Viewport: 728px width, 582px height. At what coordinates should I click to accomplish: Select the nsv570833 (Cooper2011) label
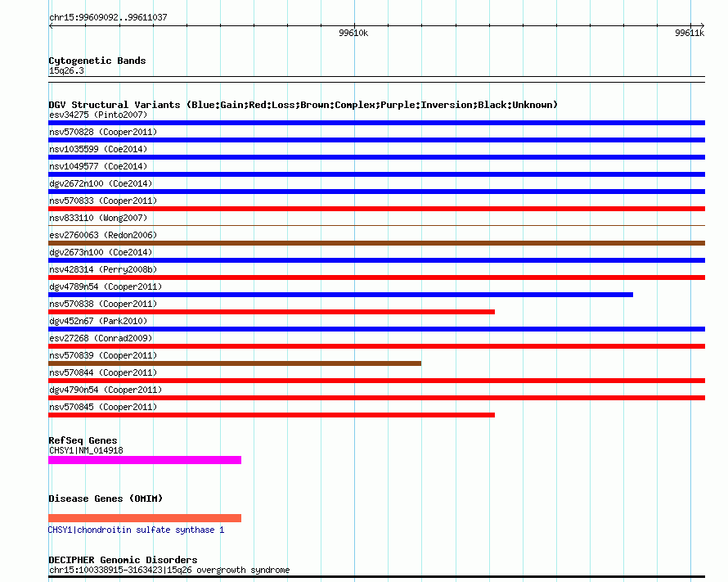click(103, 201)
